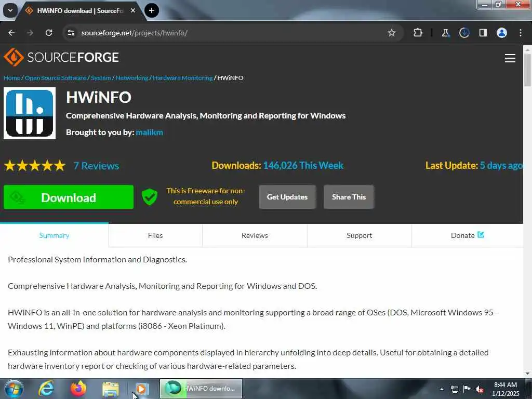Click the page vertical scrollbar thumb
Image resolution: width=532 pixels, height=399 pixels.
click(x=528, y=70)
